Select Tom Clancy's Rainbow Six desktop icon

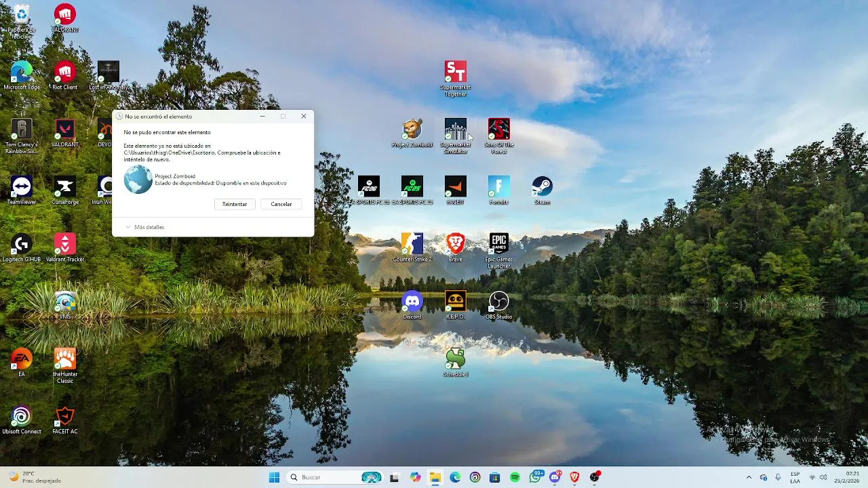tap(22, 136)
